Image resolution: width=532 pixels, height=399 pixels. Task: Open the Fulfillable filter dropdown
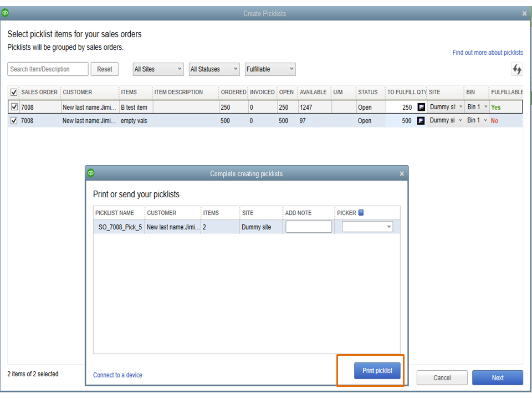tap(270, 69)
